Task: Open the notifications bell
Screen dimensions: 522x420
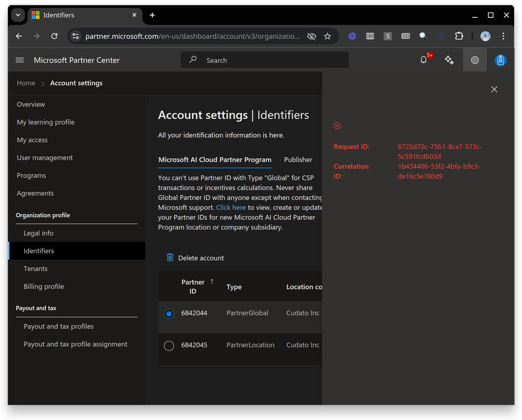Action: [423, 60]
